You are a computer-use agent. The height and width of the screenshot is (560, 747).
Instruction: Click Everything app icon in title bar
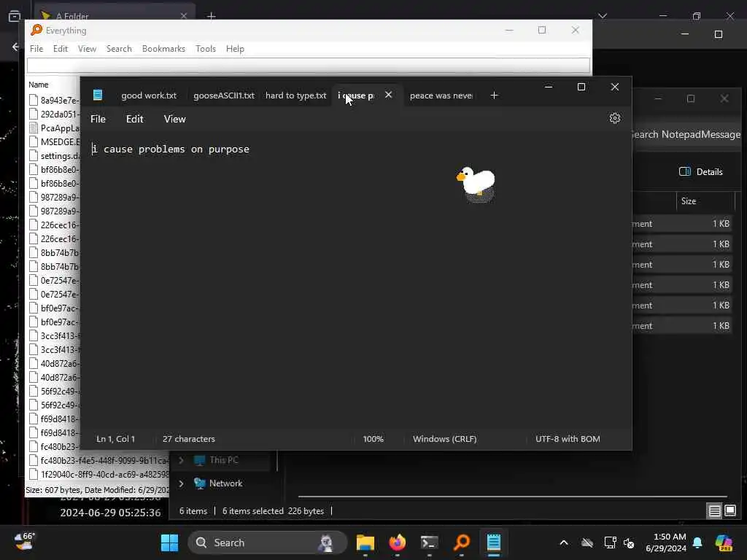click(x=36, y=30)
